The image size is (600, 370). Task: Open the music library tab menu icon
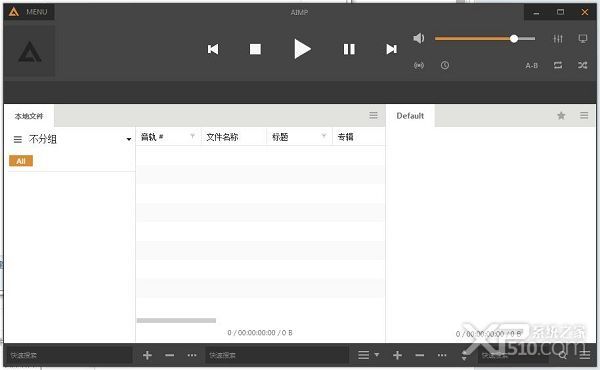373,115
